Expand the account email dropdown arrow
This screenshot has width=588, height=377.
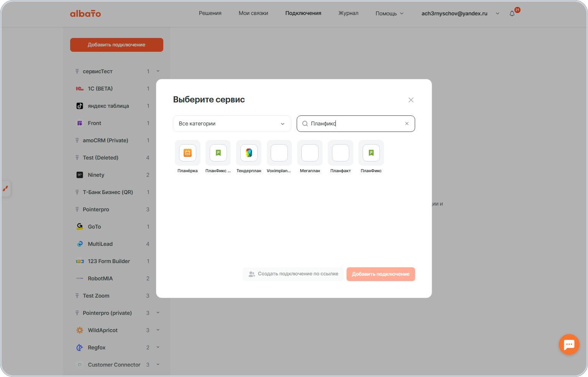tap(498, 13)
